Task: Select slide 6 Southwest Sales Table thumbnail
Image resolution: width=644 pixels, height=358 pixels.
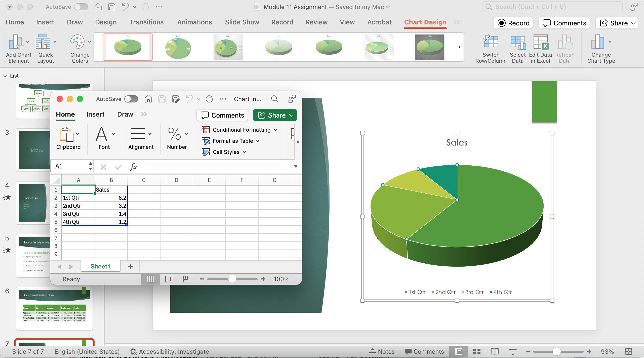Action: click(54, 308)
